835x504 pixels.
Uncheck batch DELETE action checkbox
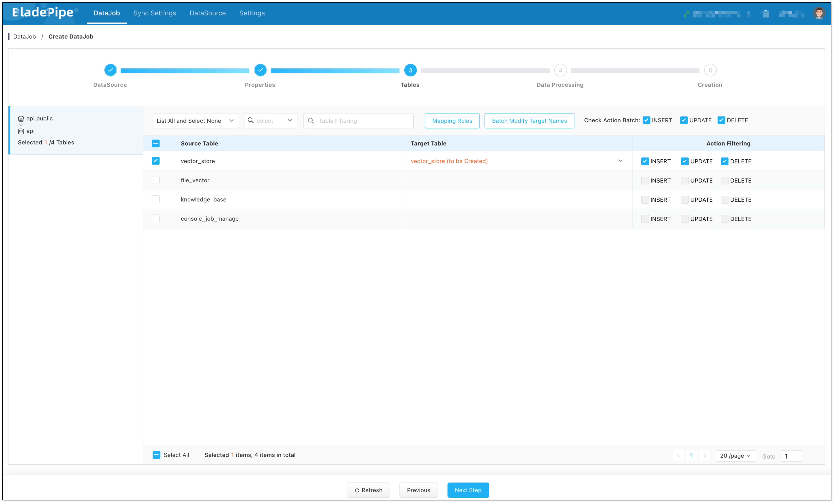(x=721, y=120)
